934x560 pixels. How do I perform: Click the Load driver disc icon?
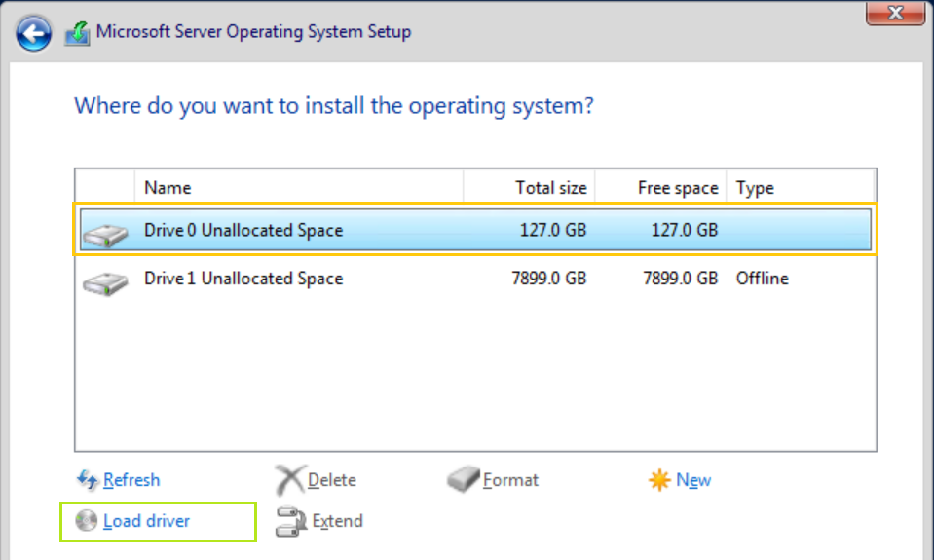[x=87, y=521]
